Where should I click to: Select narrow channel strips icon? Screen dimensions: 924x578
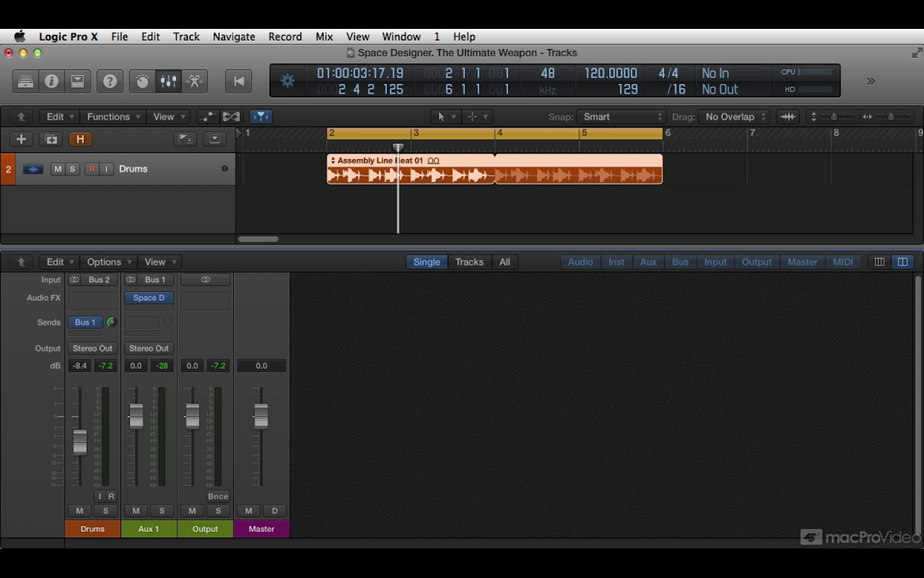click(879, 262)
